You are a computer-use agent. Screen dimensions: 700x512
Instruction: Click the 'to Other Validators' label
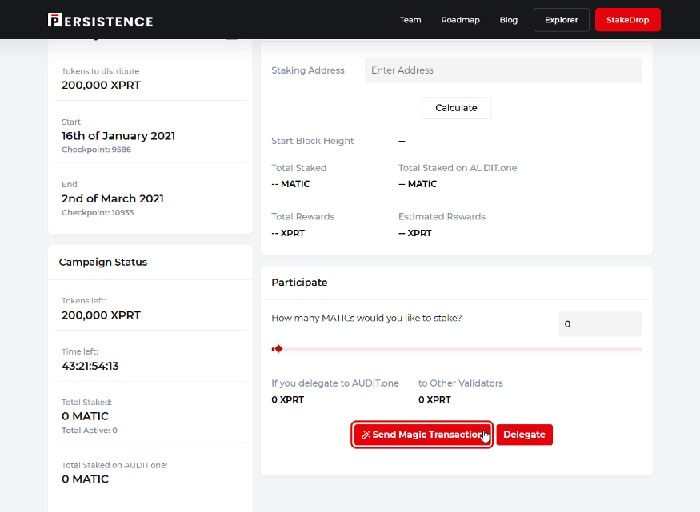click(460, 383)
